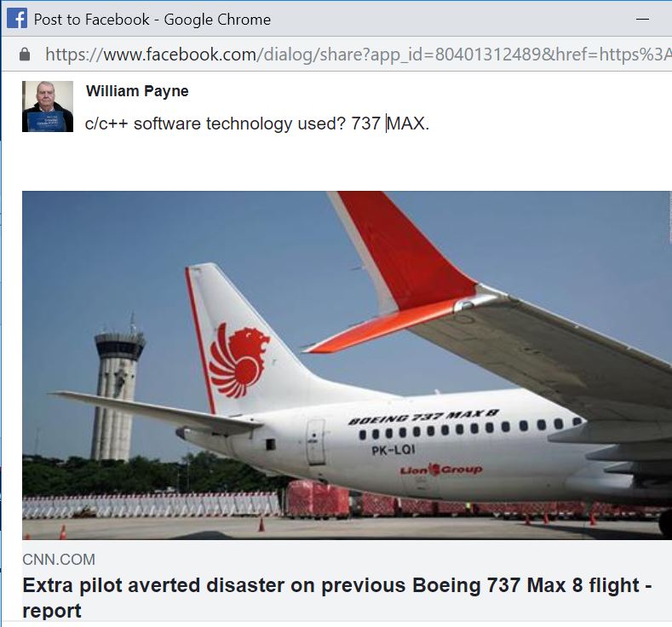The width and height of the screenshot is (672, 627).
Task: Minimize the Post to Facebook window
Action: pos(642,19)
